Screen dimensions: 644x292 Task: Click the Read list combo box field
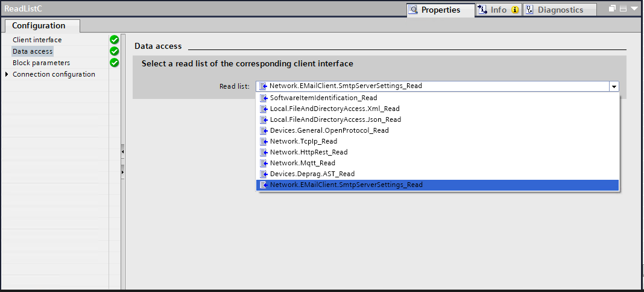click(432, 86)
